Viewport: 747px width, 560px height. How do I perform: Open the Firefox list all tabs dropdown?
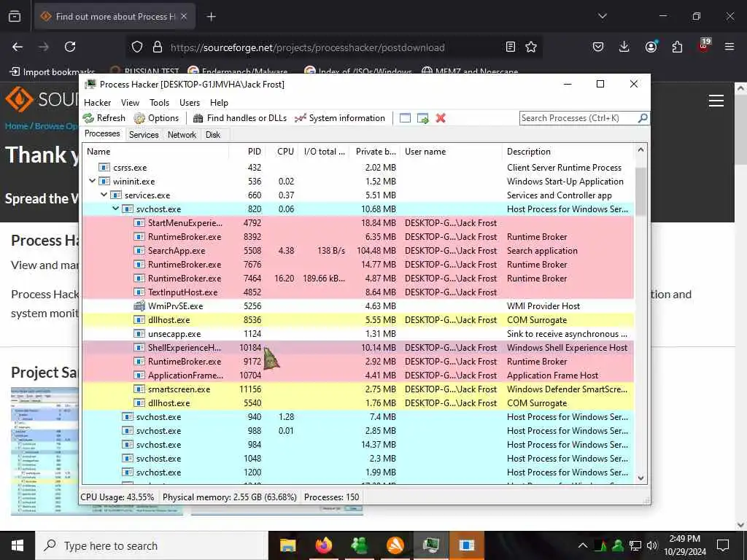point(602,16)
